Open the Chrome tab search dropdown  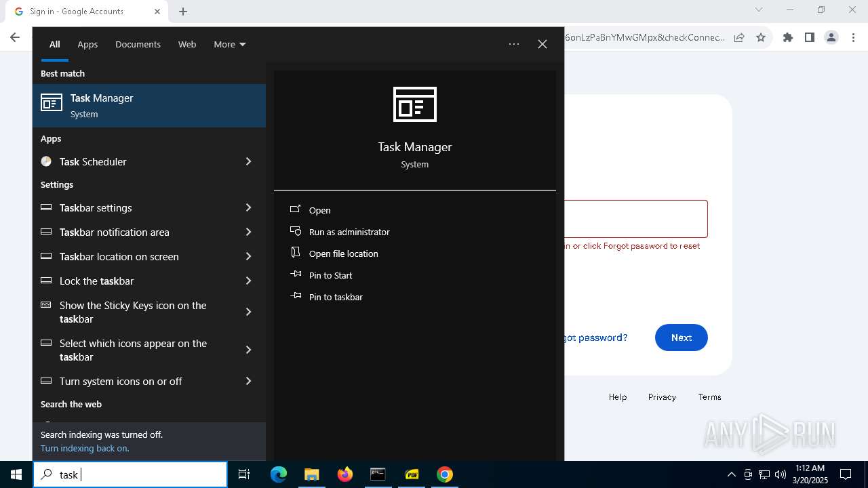click(x=759, y=9)
